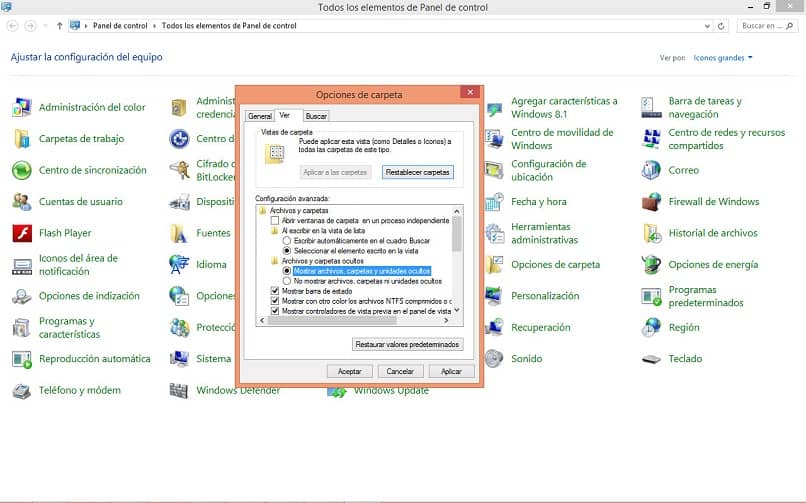Open the Carpetas de trabajo icon
Image resolution: width=806 pixels, height=503 pixels.
click(x=22, y=139)
